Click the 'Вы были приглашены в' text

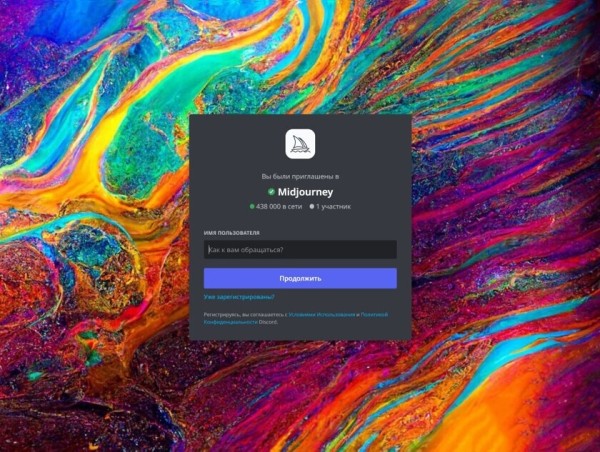tap(300, 176)
